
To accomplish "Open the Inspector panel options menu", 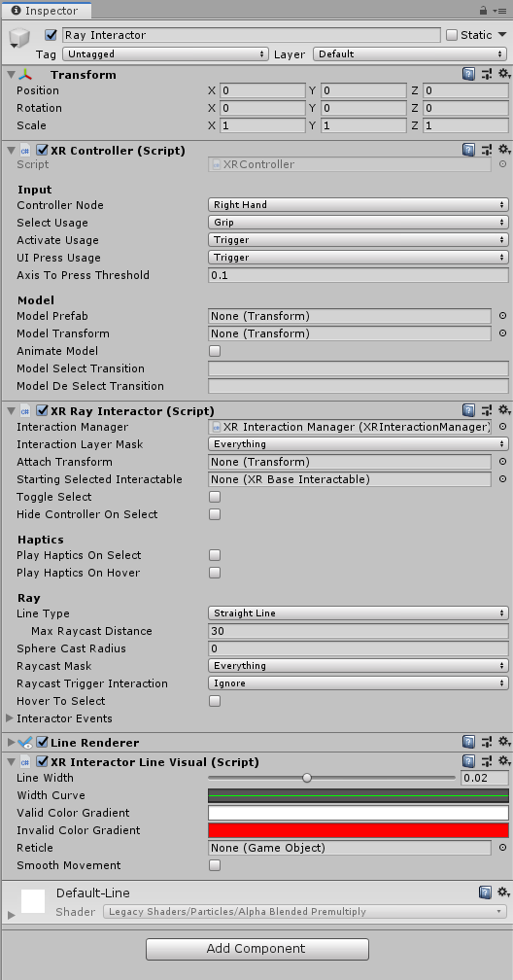I will 499,11.
